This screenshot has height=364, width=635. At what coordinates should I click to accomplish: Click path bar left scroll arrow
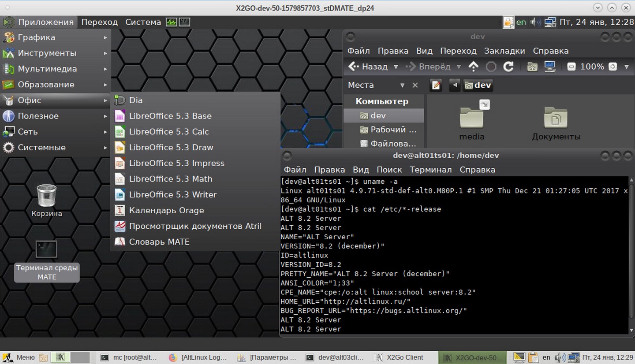tap(455, 85)
